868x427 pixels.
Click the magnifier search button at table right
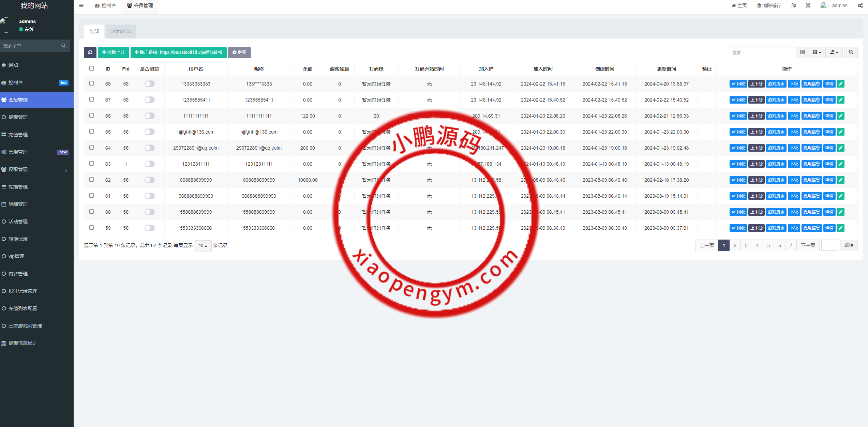click(x=851, y=52)
